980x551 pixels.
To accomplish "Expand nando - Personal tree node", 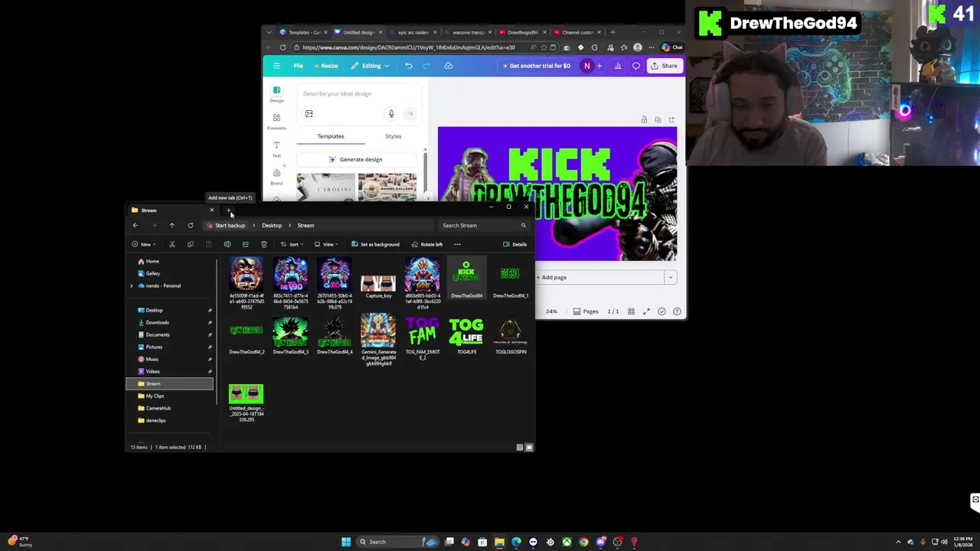I will [131, 286].
